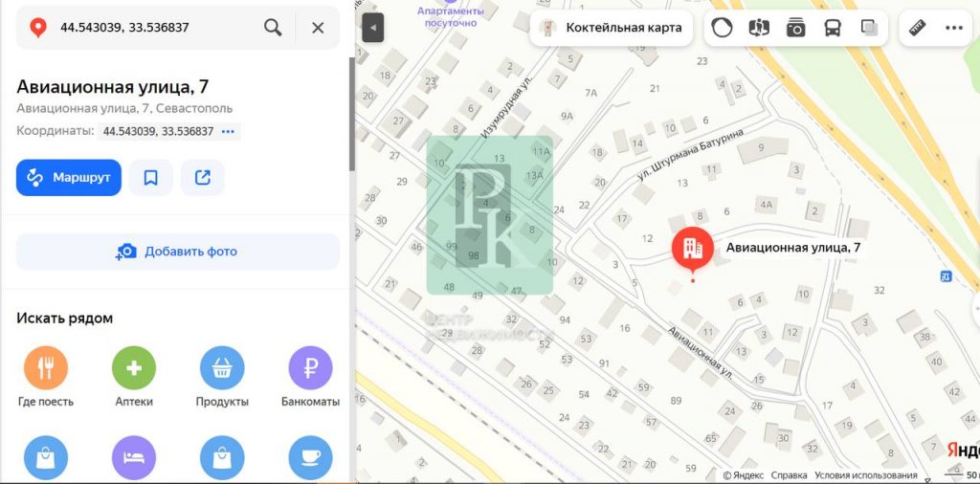Viewport: 980px width, 484px height.
Task: Open the ruler distance measuring tool
Action: click(918, 28)
